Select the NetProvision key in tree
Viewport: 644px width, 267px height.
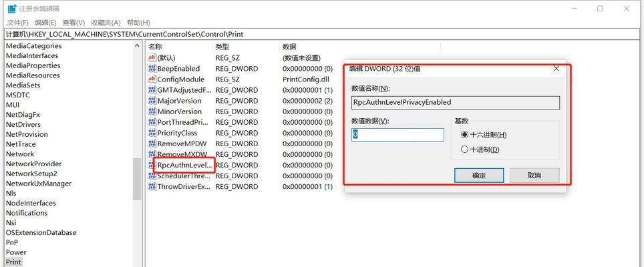27,135
